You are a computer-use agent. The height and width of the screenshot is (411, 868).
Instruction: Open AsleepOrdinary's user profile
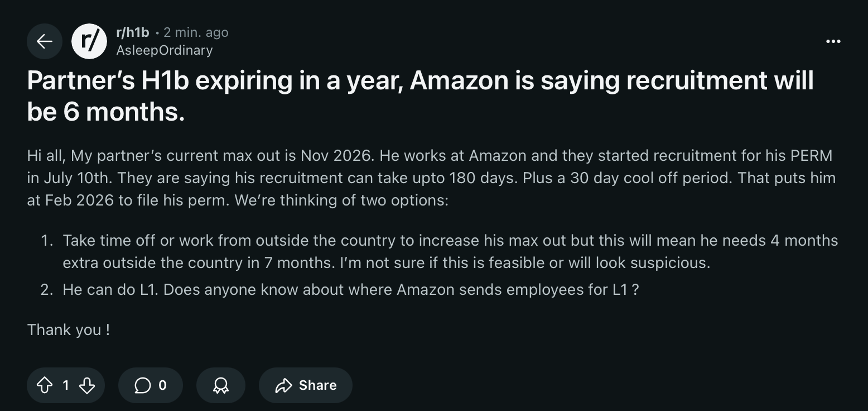(x=164, y=50)
